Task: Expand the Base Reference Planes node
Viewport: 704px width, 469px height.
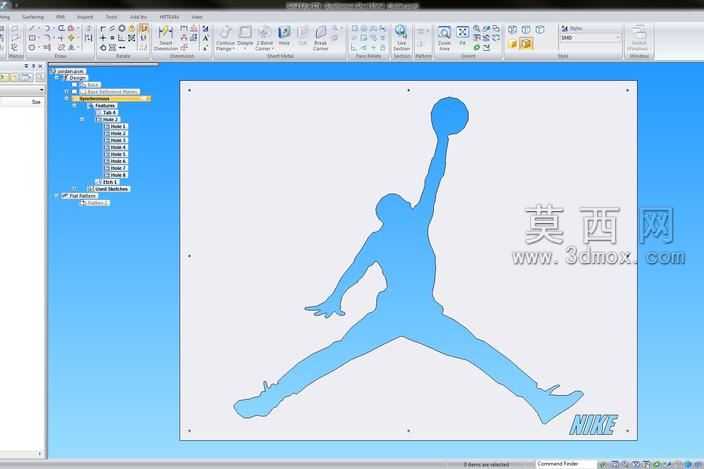Action: 66,92
